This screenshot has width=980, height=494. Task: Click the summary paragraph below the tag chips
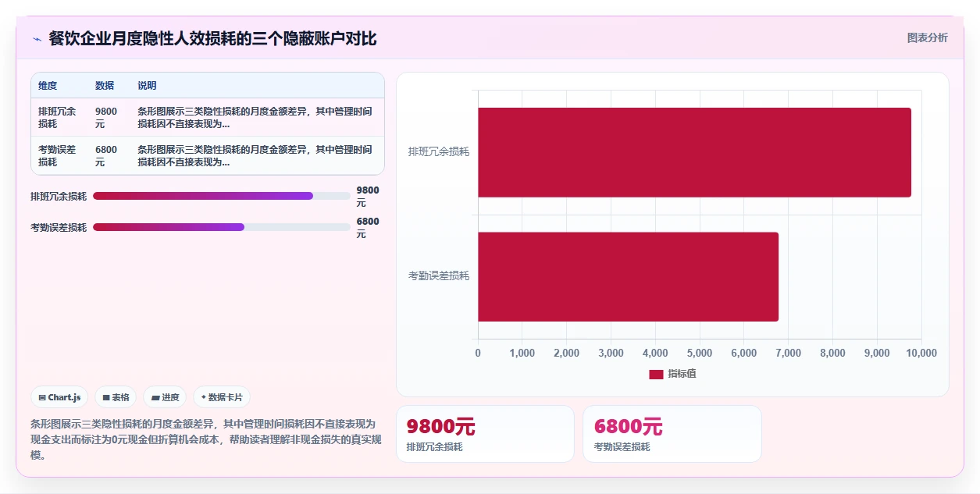[206, 439]
